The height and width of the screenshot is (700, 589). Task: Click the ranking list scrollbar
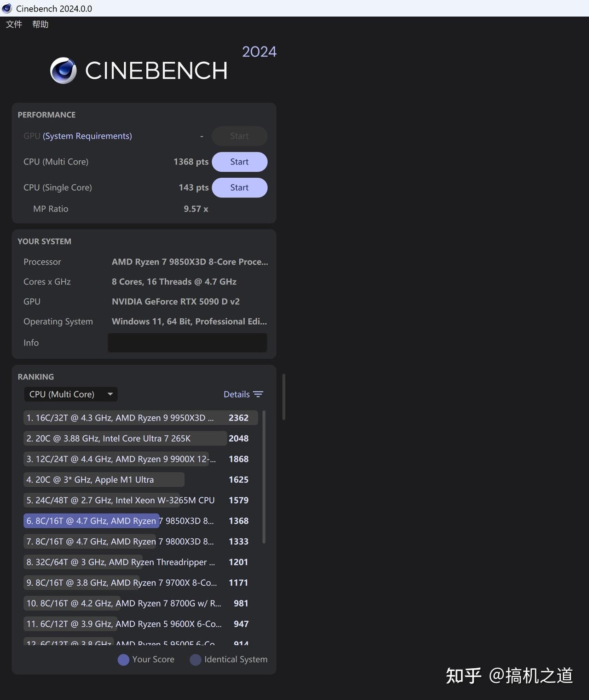[264, 477]
